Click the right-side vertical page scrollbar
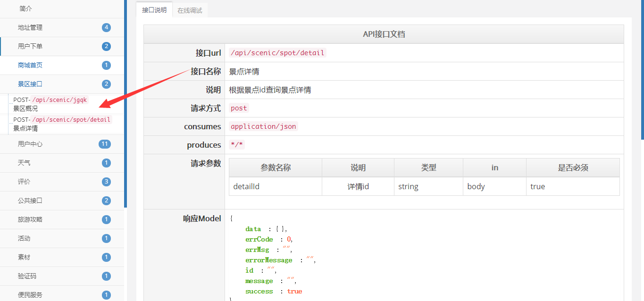This screenshot has height=301, width=644. coord(642,71)
